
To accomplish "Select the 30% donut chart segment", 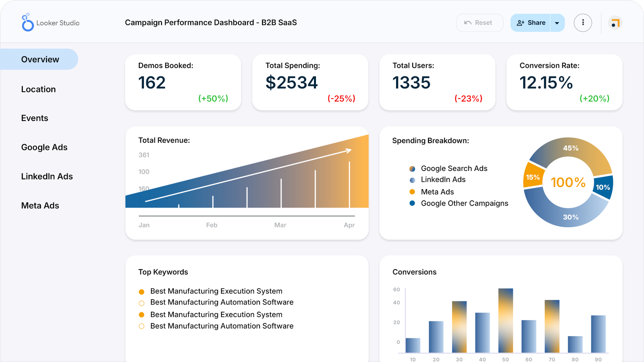I will pos(571,217).
